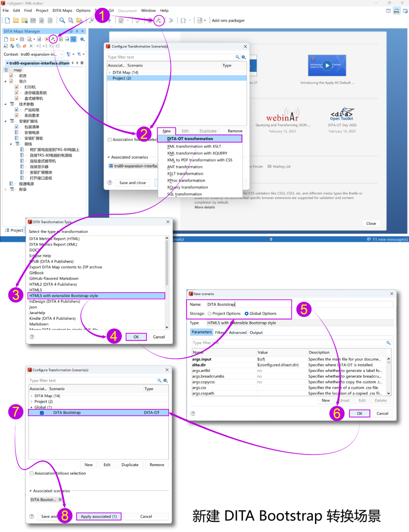Screen dimensions: 409x532
Task: Open dropdown arrow next to Omega symbol
Action: click(190, 20)
